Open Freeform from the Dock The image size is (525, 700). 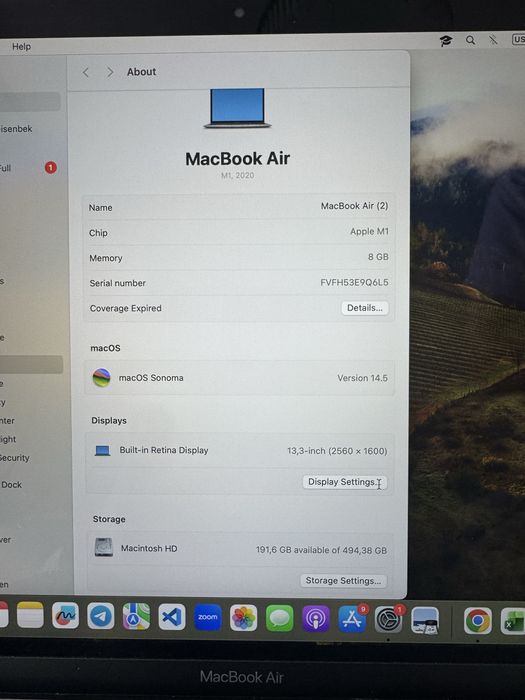tap(65, 616)
